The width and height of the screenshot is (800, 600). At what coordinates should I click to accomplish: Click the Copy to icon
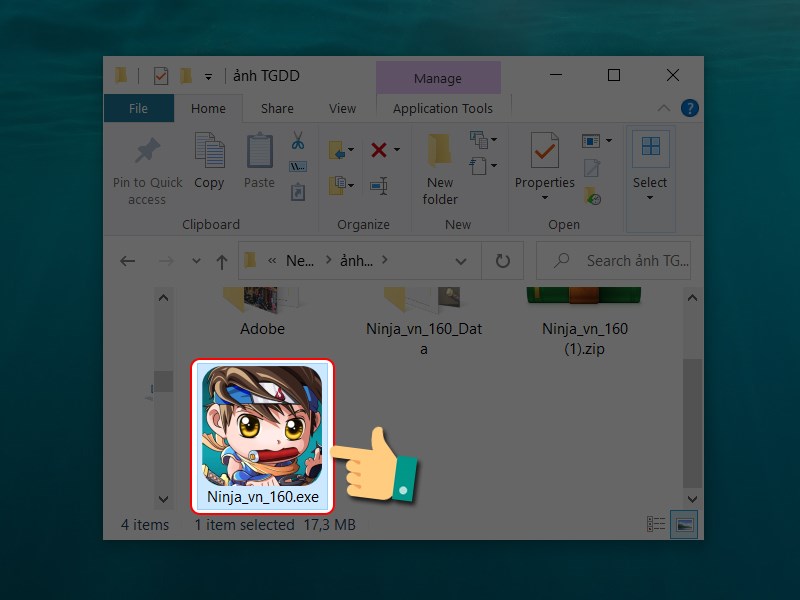pos(337,185)
